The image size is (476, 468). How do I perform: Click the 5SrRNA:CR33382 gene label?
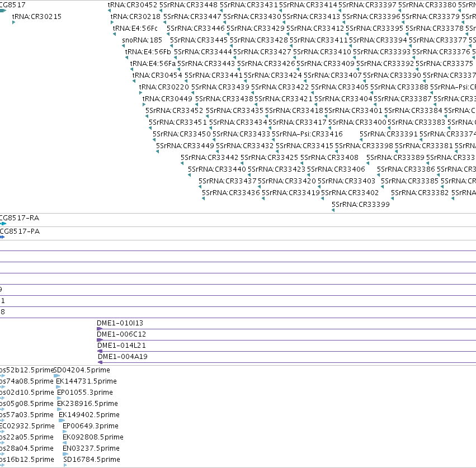(420, 193)
